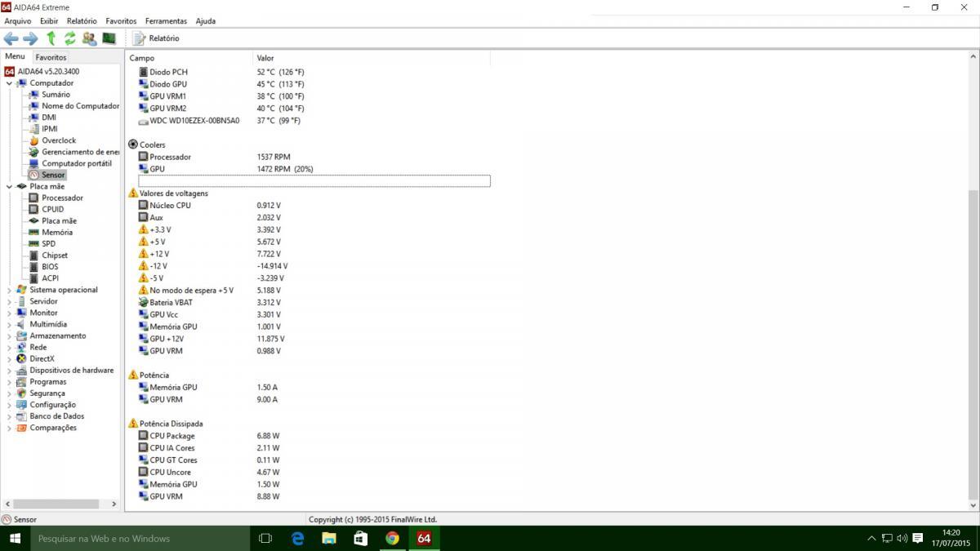This screenshot has width=980, height=551.
Task: Click warning icon beside Valores de voltagens
Action: 133,193
